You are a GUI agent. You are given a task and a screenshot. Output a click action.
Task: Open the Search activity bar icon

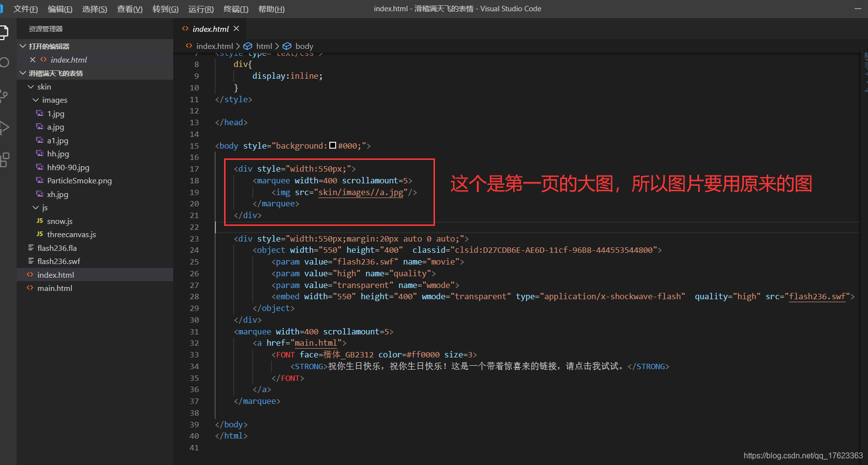pos(4,63)
